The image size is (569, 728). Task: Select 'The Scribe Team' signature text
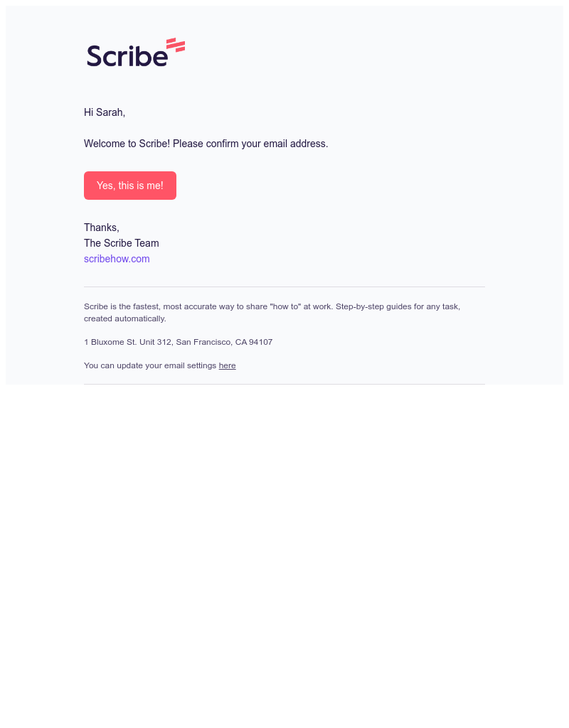click(x=121, y=243)
